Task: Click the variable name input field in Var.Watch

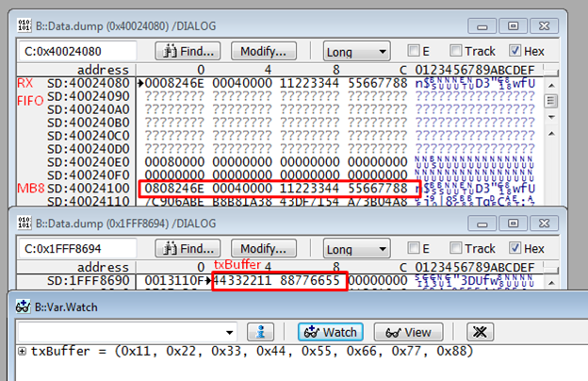Action: [120, 333]
